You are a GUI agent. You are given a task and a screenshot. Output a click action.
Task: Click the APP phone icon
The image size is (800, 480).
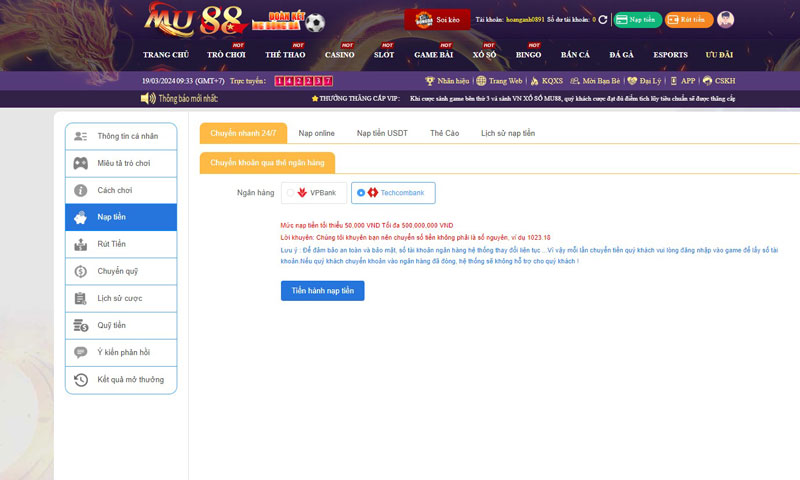[673, 81]
